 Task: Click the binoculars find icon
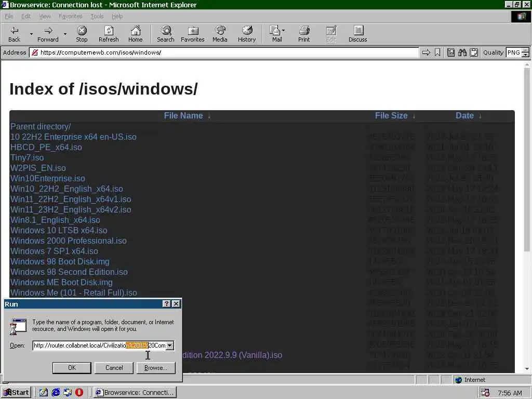(462, 52)
